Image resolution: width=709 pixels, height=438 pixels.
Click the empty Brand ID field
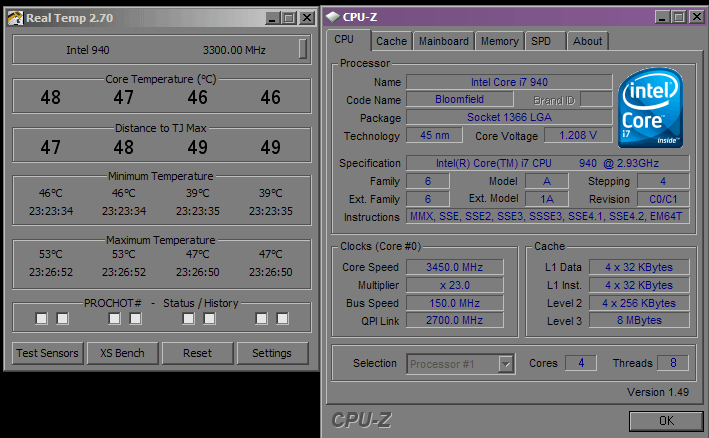pyautogui.click(x=596, y=99)
